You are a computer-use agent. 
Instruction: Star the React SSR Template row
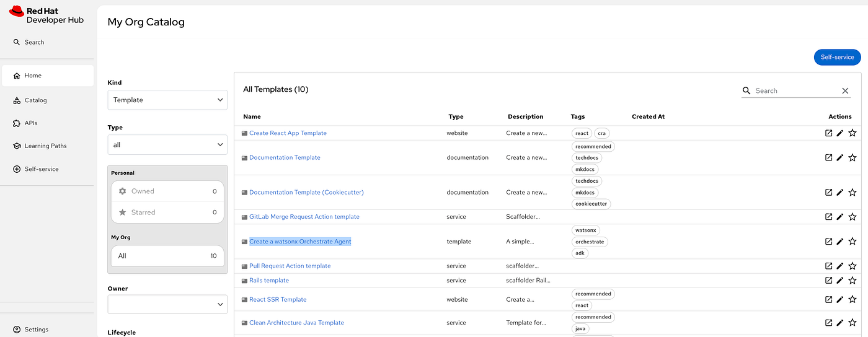(852, 300)
